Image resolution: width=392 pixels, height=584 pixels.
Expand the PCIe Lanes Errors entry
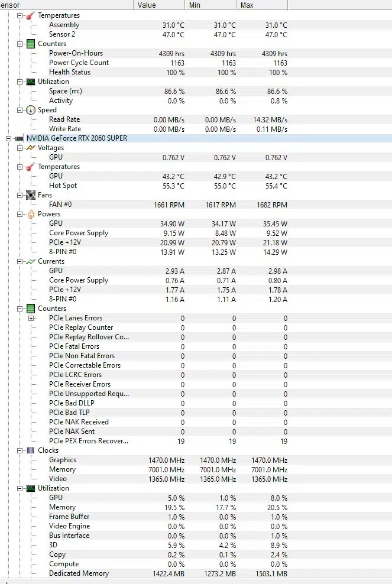click(31, 319)
